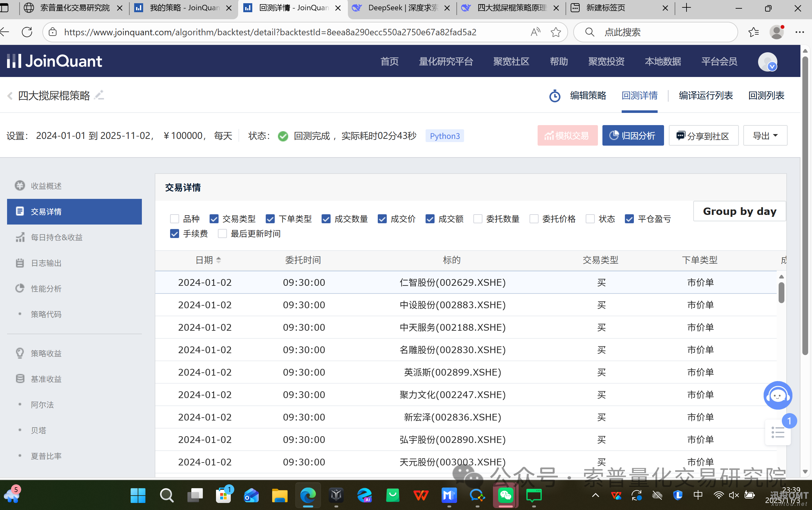
Task: Select the 每日持仓&收益 sidebar item
Action: point(56,237)
